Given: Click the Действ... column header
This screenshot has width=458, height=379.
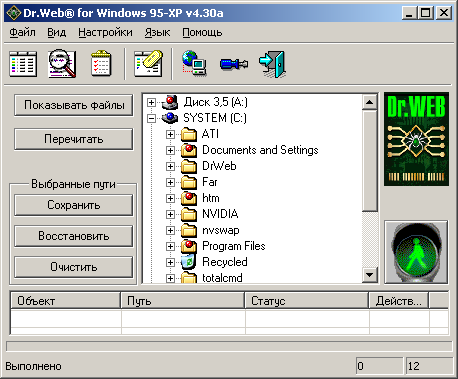Looking at the screenshot, I should 399,301.
